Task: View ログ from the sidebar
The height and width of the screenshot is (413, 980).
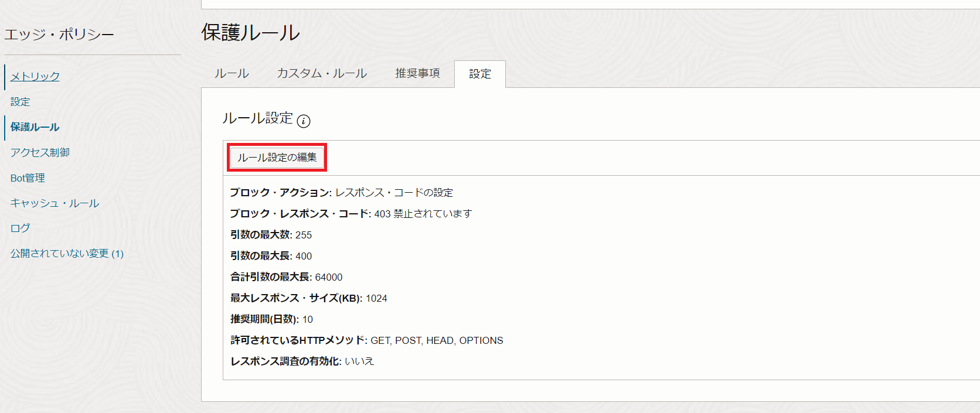Action: click(21, 228)
